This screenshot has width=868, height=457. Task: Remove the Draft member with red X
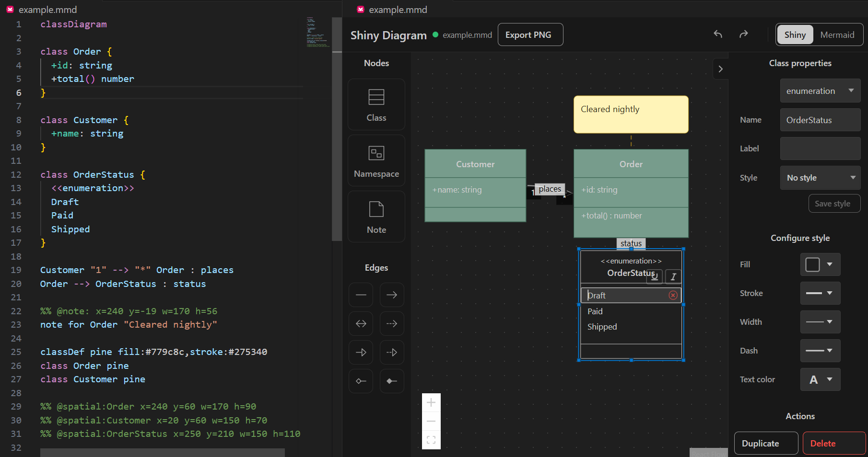tap(673, 295)
